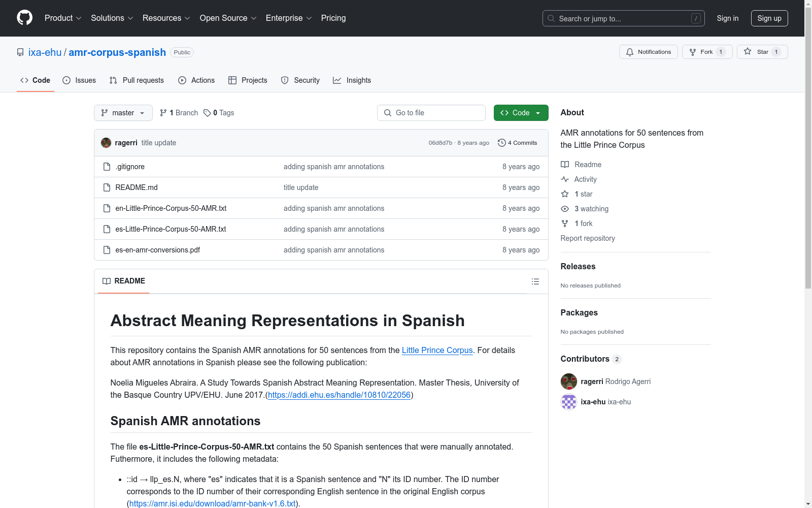
Task: Open the README.md file
Action: [137, 187]
